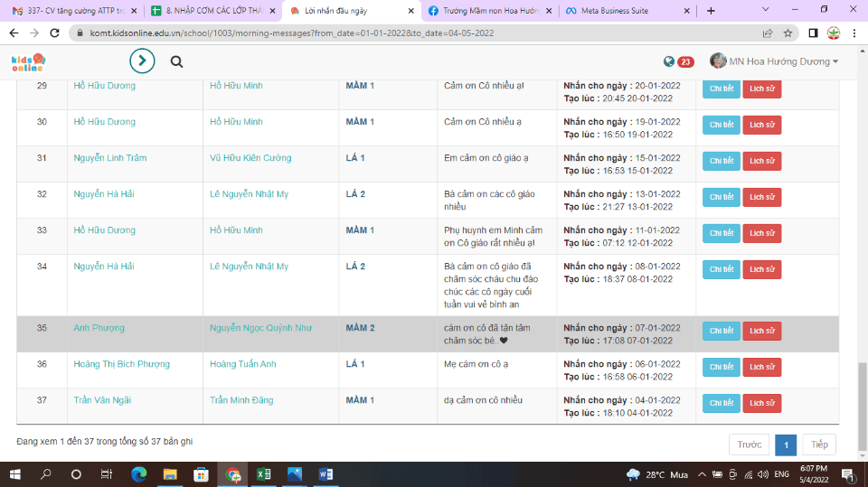Bookmark this page with the star icon
Screen dimensions: 868x487
pos(788,33)
